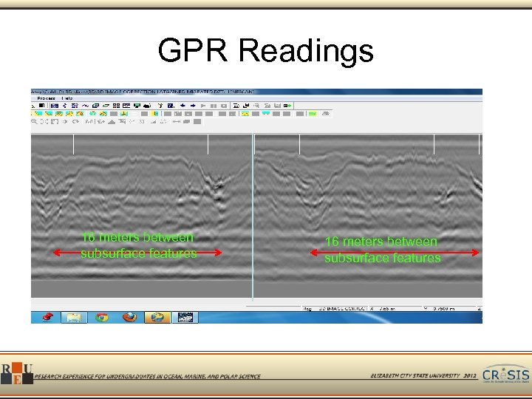The image size is (532, 399).
Task: Click the cyan icon in second toolbar
Action: [x=266, y=114]
